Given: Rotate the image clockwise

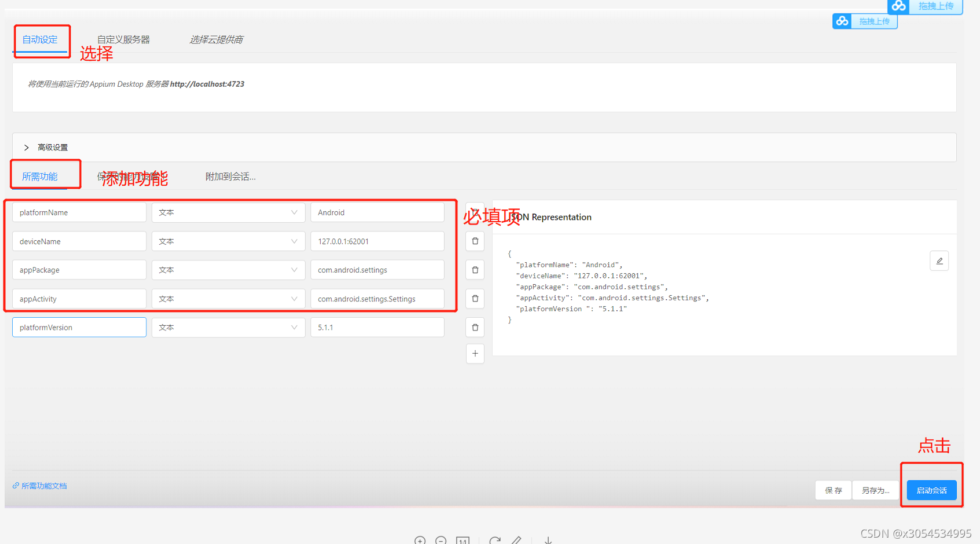Looking at the screenshot, I should [495, 541].
